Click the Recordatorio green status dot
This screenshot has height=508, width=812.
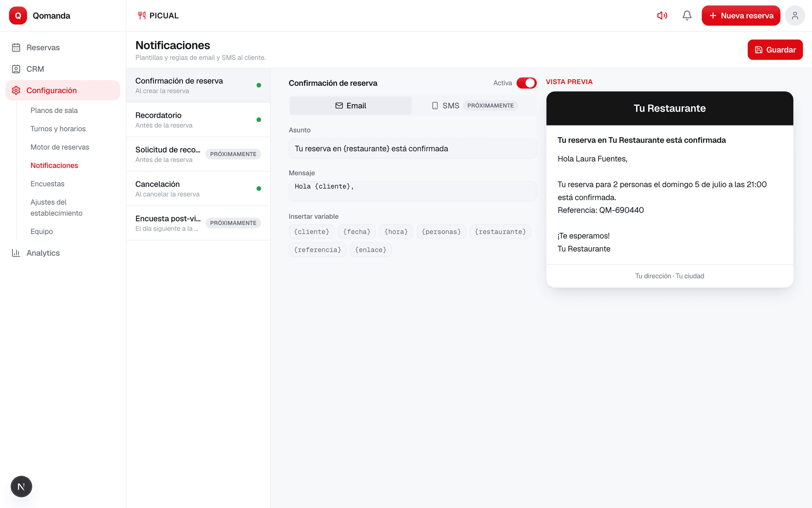click(x=259, y=120)
